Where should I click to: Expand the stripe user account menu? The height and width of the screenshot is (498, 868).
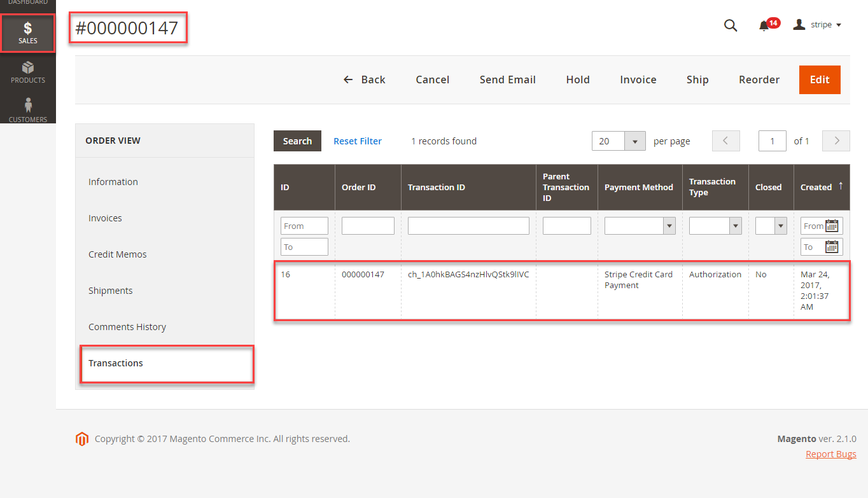tap(818, 25)
